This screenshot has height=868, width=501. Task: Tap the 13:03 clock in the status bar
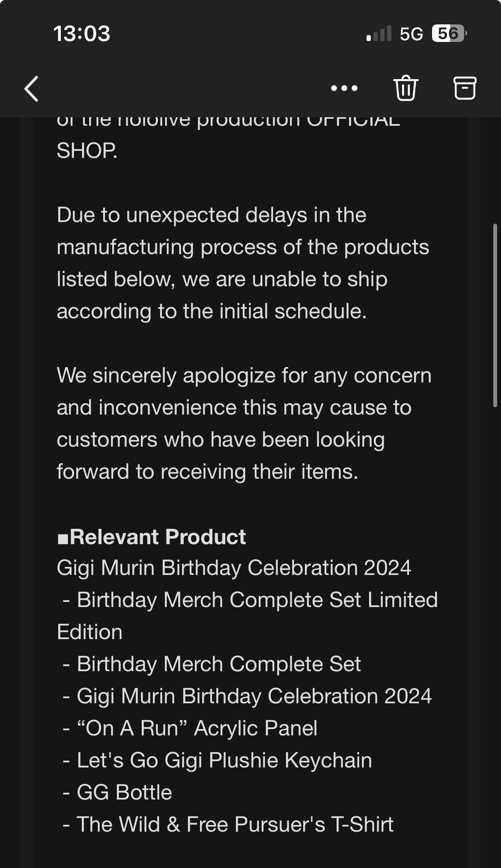coord(81,34)
